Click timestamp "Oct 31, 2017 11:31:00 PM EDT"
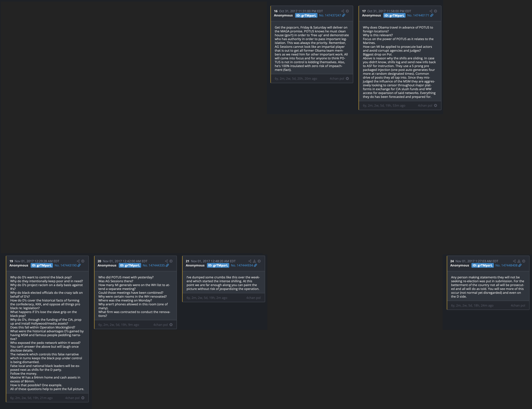The image size is (532, 409). [x=301, y=11]
